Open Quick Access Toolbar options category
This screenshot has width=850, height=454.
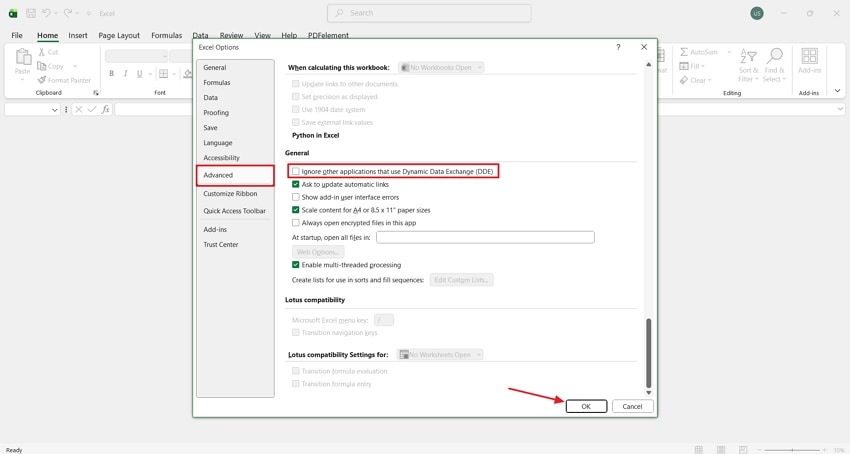235,211
